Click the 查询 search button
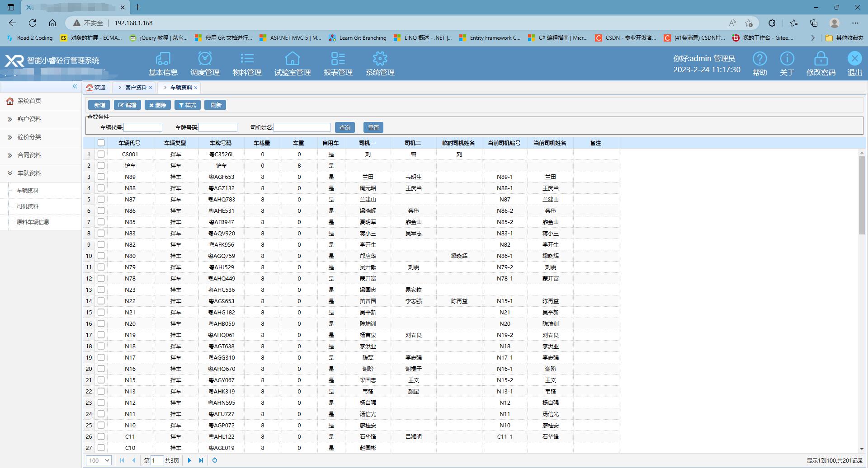Viewport: 868px width, 468px height. [345, 127]
